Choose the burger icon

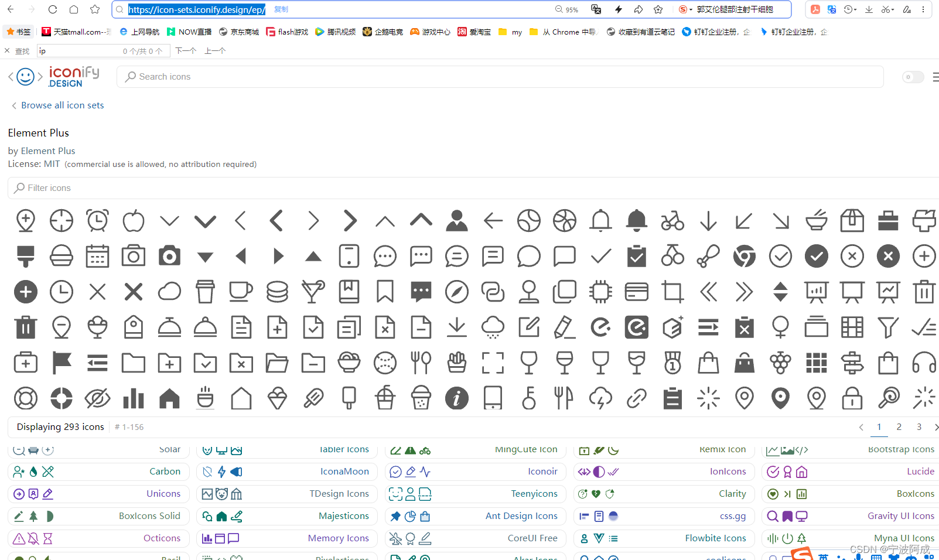pyautogui.click(x=62, y=257)
